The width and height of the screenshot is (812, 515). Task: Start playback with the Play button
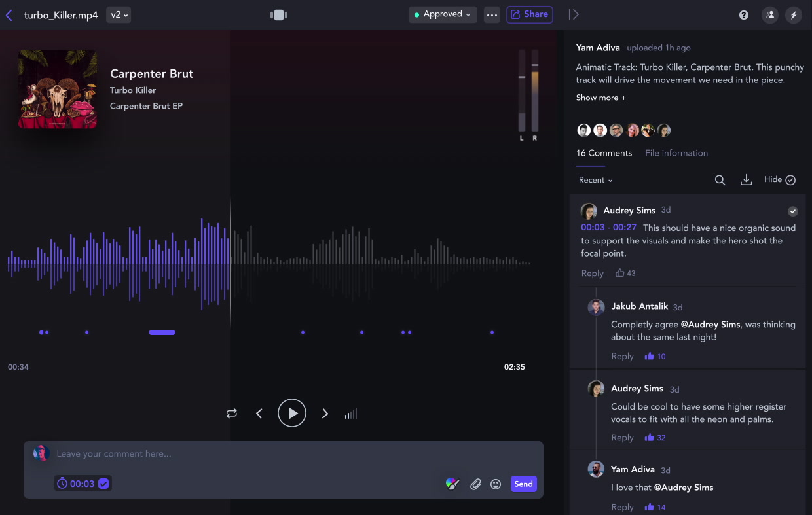292,413
